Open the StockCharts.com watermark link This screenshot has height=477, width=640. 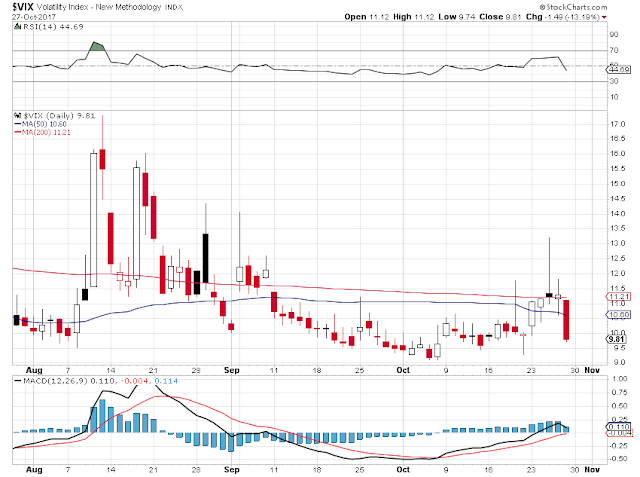click(x=573, y=7)
